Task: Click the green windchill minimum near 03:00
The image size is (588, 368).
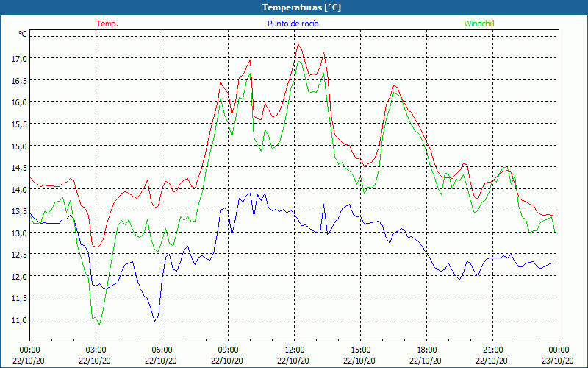Action: tap(99, 325)
